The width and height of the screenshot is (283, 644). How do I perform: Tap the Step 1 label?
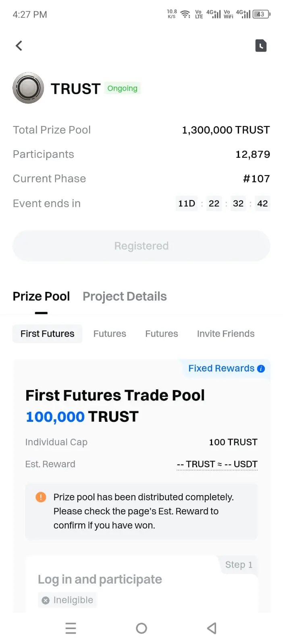(239, 565)
